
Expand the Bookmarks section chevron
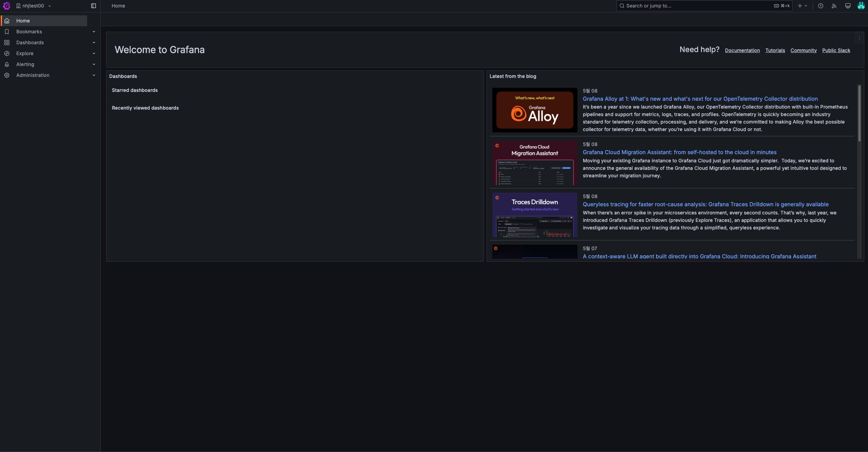coord(94,32)
